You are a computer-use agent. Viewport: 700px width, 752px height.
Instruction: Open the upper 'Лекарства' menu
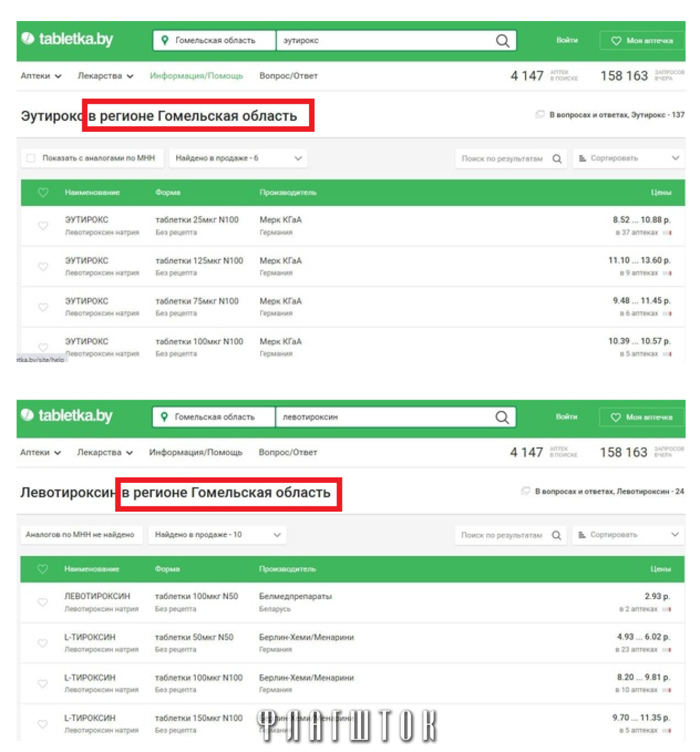pyautogui.click(x=106, y=76)
